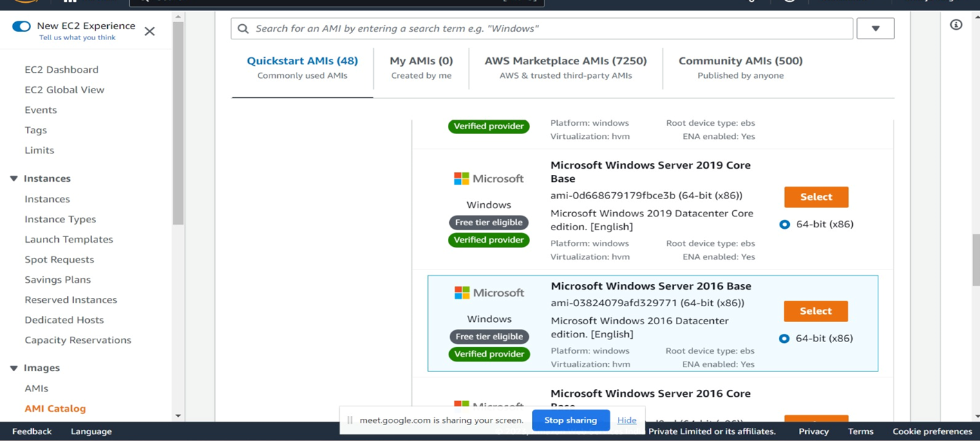Image resolution: width=980 pixels, height=441 pixels.
Task: Click AMI ID ami-03824079afd329771
Action: [x=614, y=302]
